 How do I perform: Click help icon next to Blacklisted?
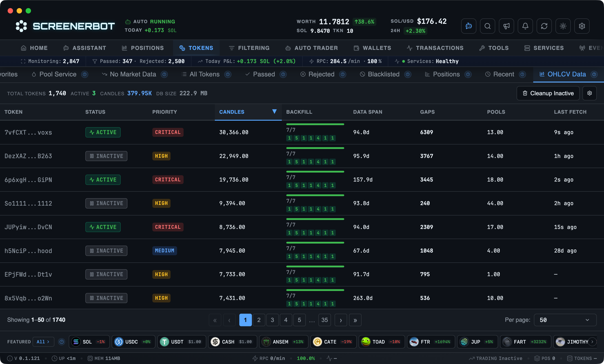tap(408, 74)
